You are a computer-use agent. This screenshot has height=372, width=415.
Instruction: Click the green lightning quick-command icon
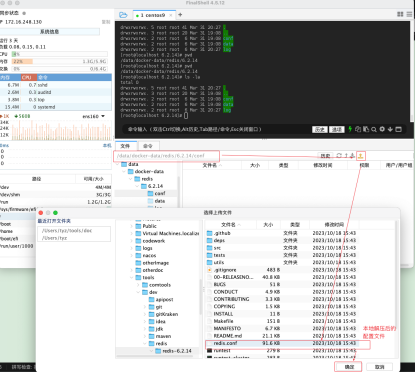point(350,129)
